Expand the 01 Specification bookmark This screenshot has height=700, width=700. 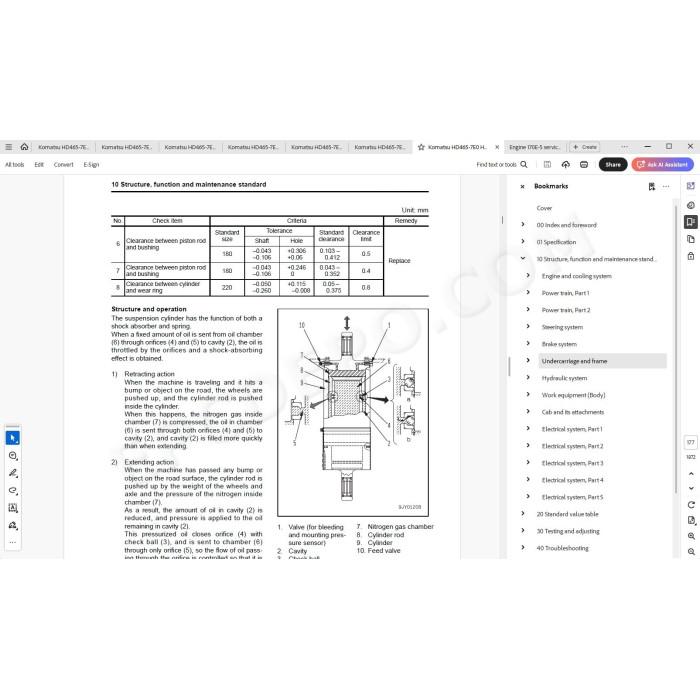pos(523,242)
